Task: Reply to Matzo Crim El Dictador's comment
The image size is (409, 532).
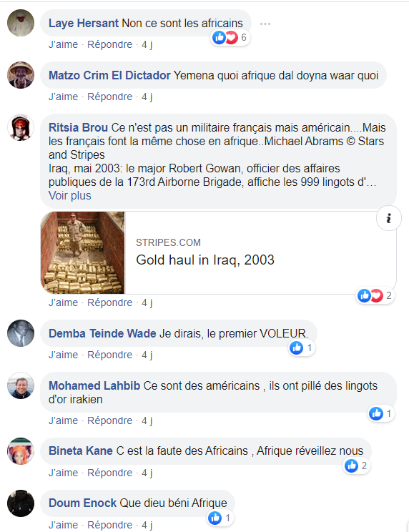Action: coord(110,97)
